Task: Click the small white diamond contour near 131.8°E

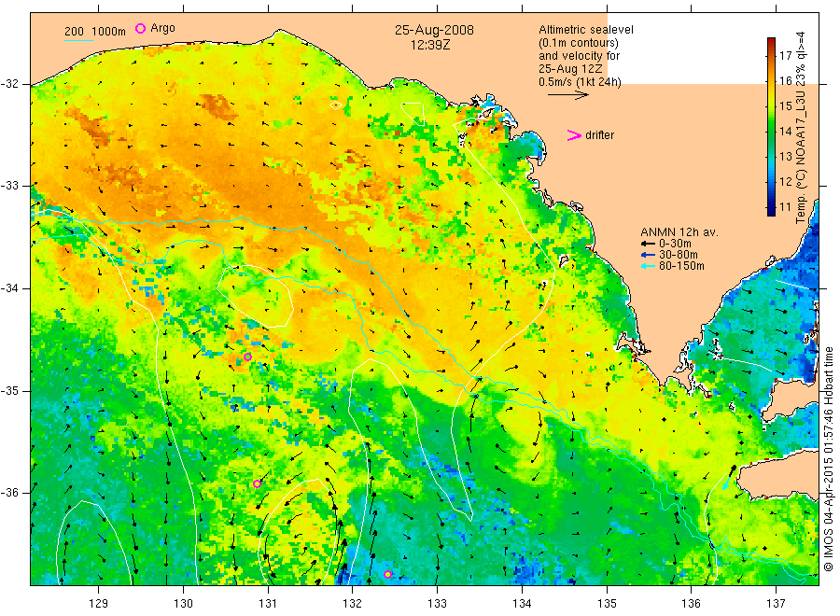Action: pos(336,105)
